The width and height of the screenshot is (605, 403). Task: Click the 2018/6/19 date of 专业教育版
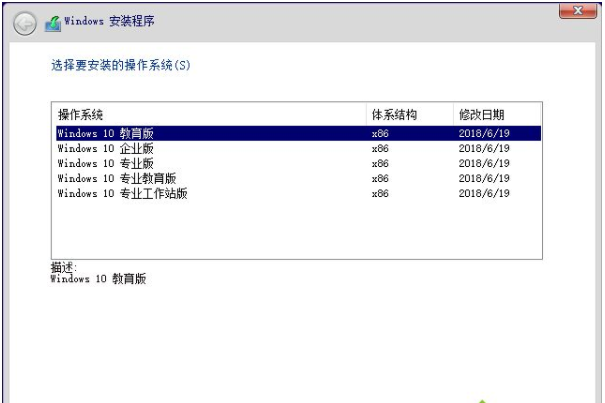coord(484,178)
